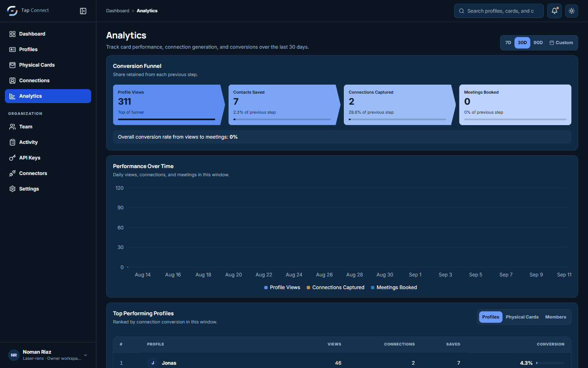
Task: Toggle Meetings Booked legend series
Action: pyautogui.click(x=394, y=287)
